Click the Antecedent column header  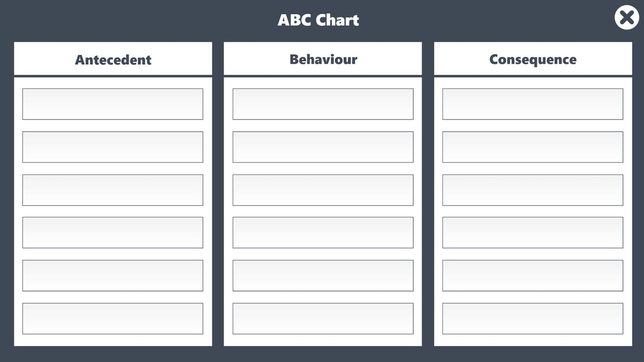tap(113, 59)
